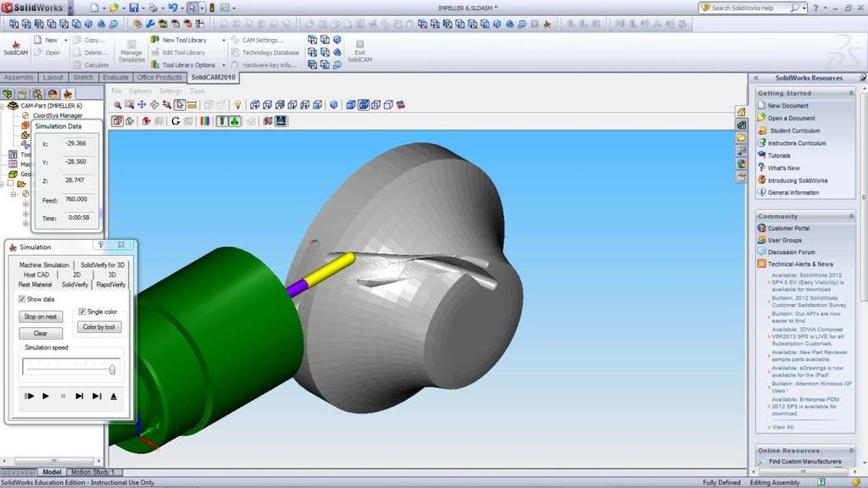Click the Search SolidWorks Help magnifier icon
The width and height of the screenshot is (868, 488).
pyautogui.click(x=795, y=8)
